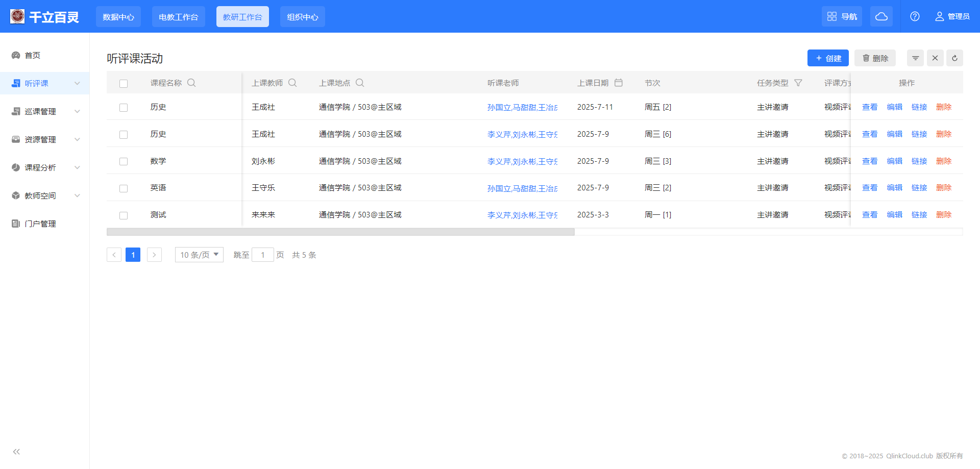Click the search icon beside 课程名称
This screenshot has height=469, width=980.
click(191, 83)
